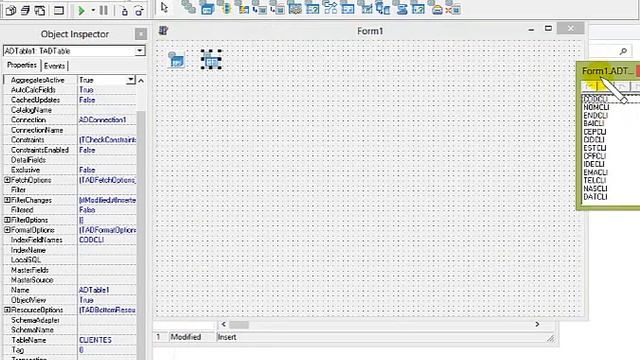Image resolution: width=640 pixels, height=360 pixels.
Task: Select the MasterFields property row
Action: pyautogui.click(x=70, y=270)
